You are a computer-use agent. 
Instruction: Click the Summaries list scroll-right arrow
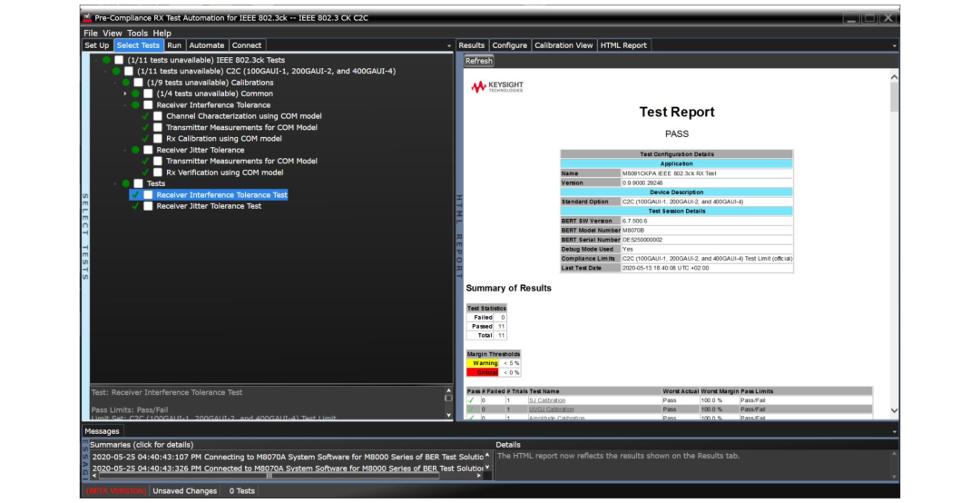(479, 476)
